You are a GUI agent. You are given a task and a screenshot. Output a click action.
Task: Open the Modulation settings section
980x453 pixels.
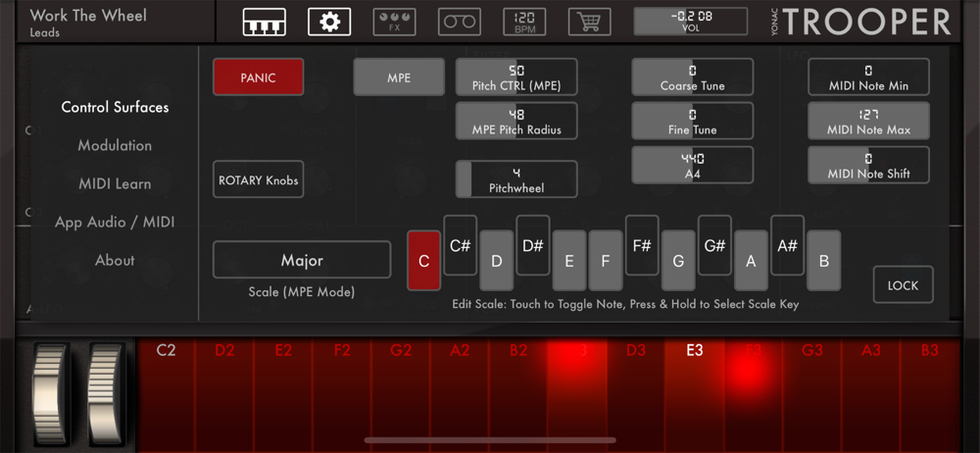[115, 145]
